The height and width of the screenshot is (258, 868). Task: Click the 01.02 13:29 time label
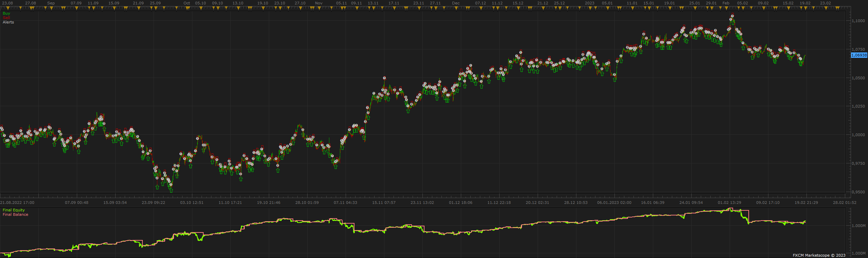[729, 203]
